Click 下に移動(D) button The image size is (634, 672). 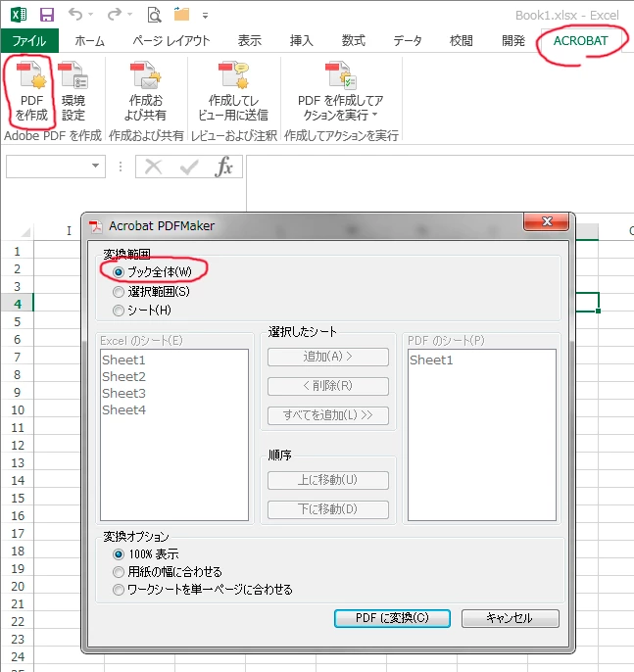coord(328,509)
